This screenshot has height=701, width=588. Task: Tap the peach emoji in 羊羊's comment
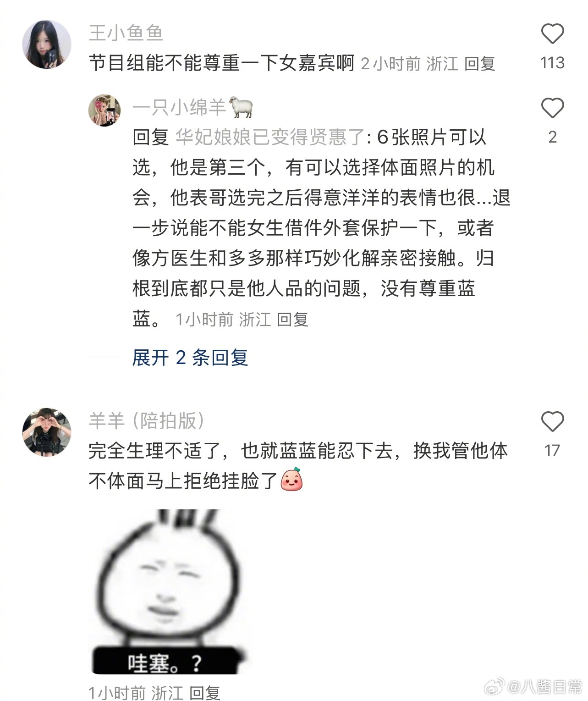(292, 480)
